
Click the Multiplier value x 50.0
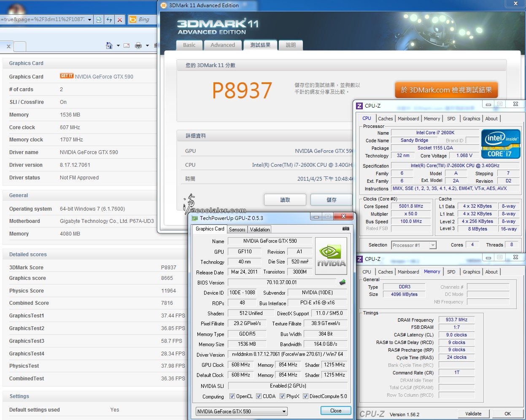(x=411, y=214)
